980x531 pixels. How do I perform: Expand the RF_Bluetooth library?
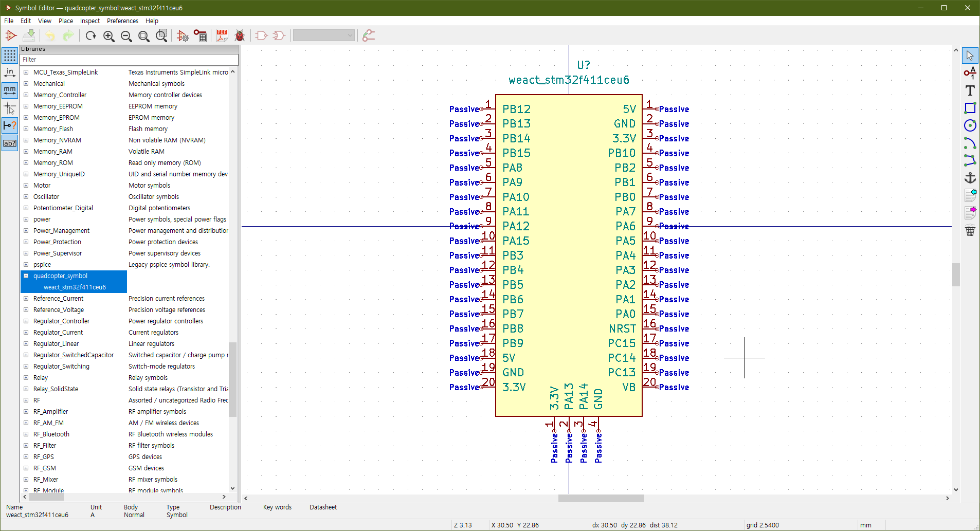click(26, 434)
